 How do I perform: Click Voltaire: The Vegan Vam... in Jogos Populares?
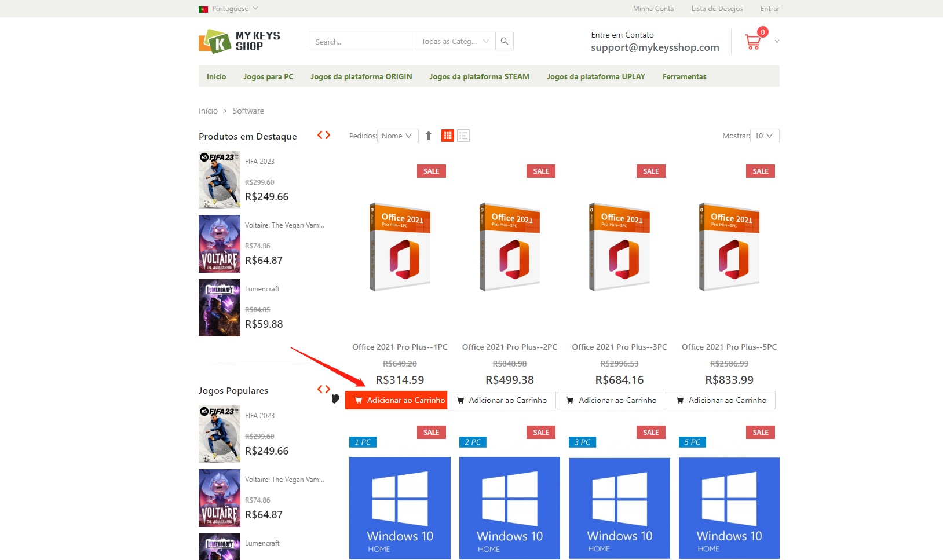tap(284, 480)
